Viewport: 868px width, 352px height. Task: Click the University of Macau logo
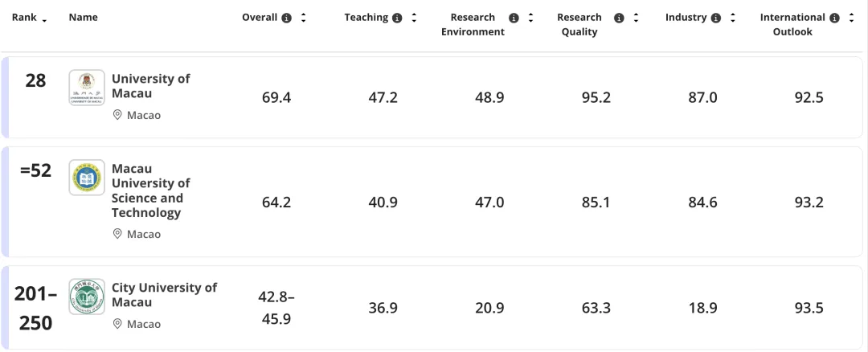point(87,88)
